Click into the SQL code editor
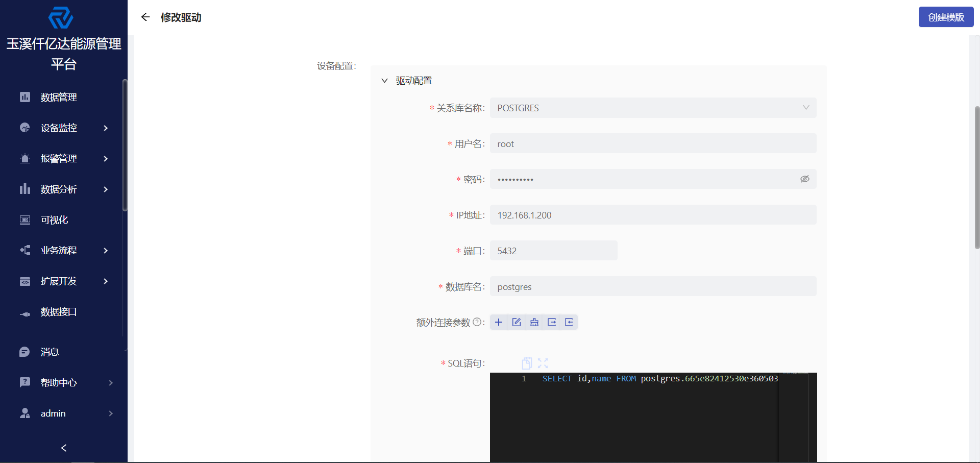Viewport: 980px width, 463px height. [x=653, y=418]
